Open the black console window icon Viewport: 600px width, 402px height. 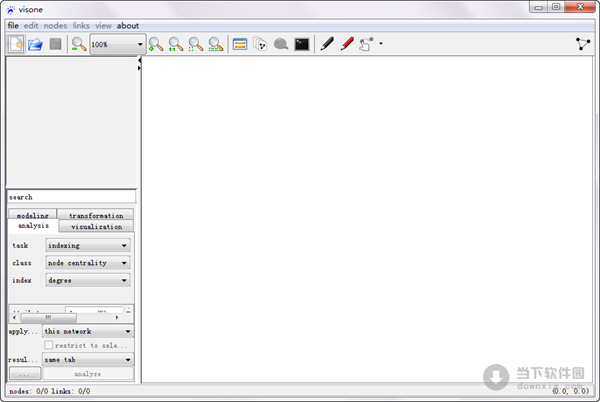tap(302, 44)
